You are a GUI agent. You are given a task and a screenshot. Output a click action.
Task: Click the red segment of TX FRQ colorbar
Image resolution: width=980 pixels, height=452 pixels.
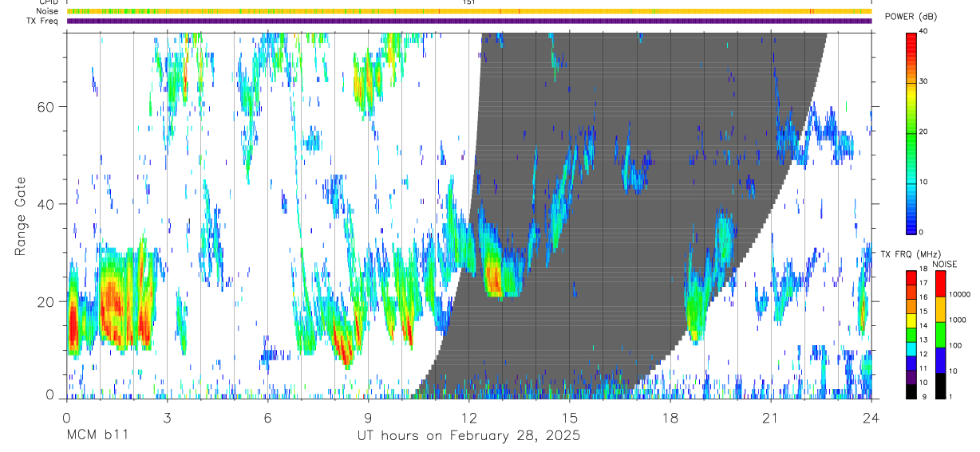(x=911, y=277)
